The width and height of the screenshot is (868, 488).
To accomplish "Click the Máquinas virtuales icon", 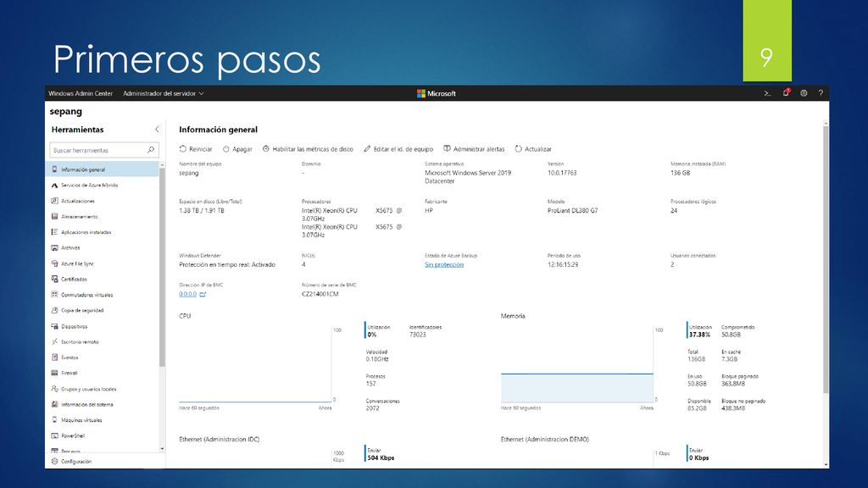I will click(x=54, y=420).
